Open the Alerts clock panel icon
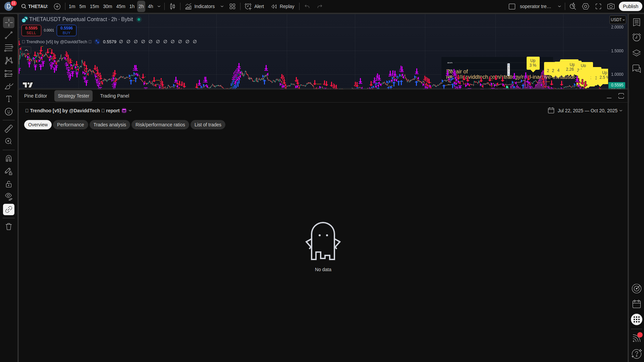The image size is (644, 362). click(636, 37)
